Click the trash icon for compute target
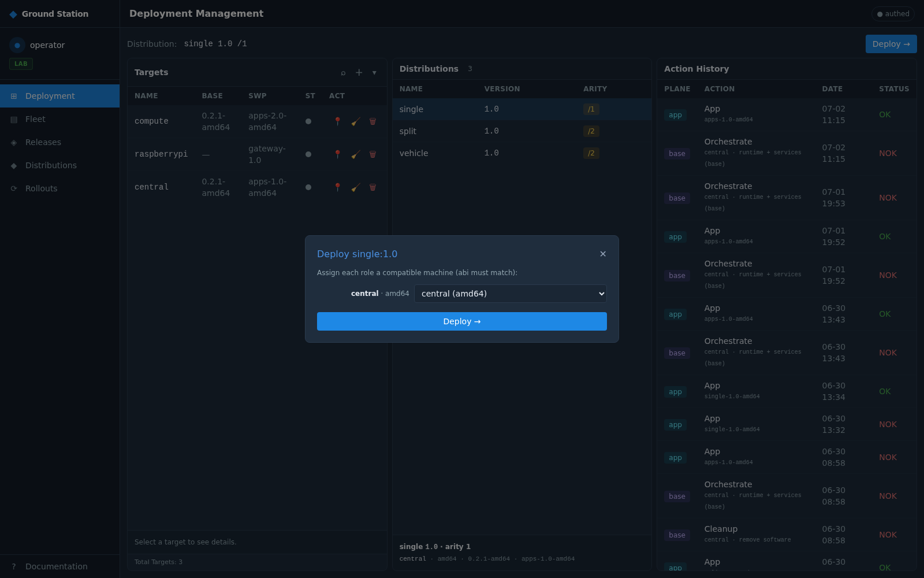Viewport: 924px width, 578px height. coord(372,121)
